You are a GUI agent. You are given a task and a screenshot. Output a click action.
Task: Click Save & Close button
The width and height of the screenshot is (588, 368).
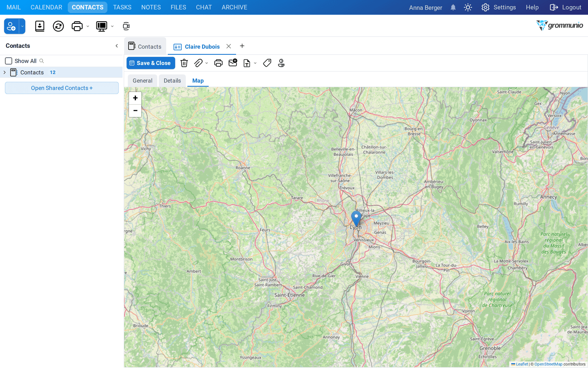151,63
